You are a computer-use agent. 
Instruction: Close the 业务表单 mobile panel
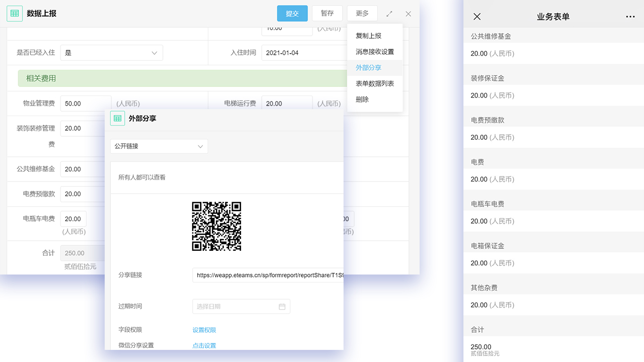pyautogui.click(x=477, y=17)
